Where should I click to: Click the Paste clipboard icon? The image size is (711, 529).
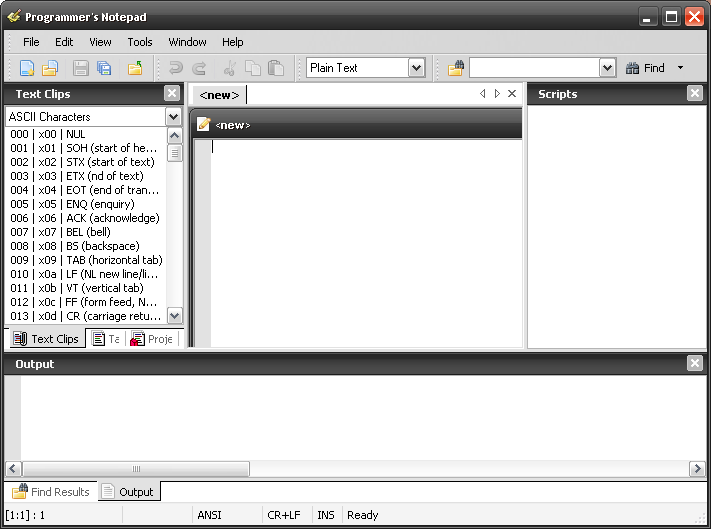tap(276, 68)
